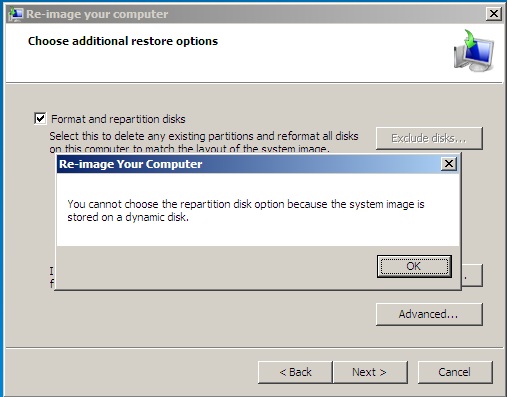Close the Re-image Your Computer error dialog
507x397 pixels.
449,164
